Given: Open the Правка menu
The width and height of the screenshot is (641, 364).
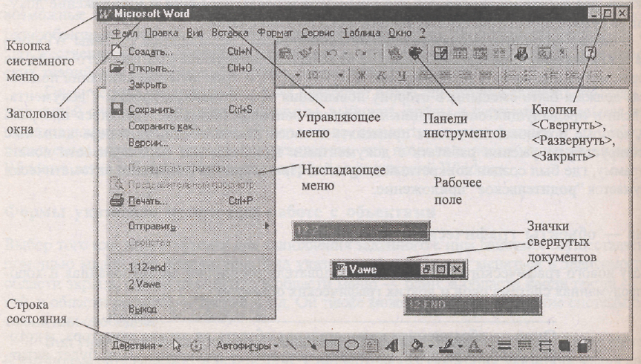Looking at the screenshot, I should point(161,33).
